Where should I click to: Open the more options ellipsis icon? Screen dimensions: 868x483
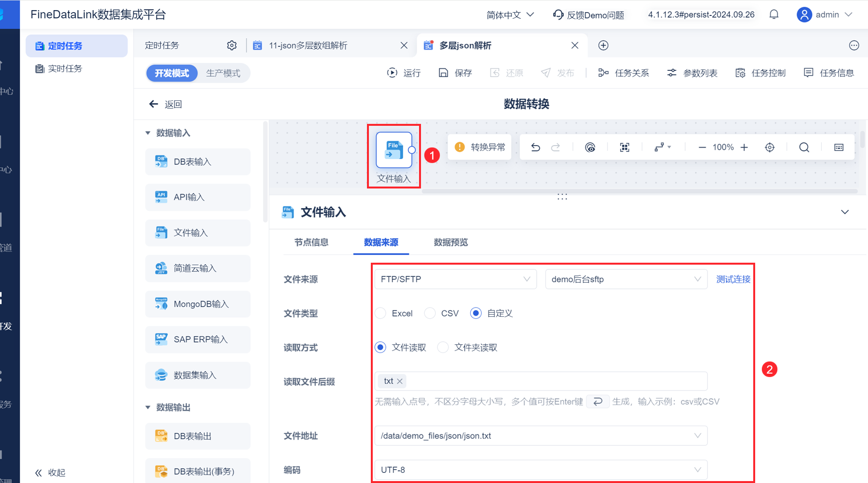click(x=854, y=45)
